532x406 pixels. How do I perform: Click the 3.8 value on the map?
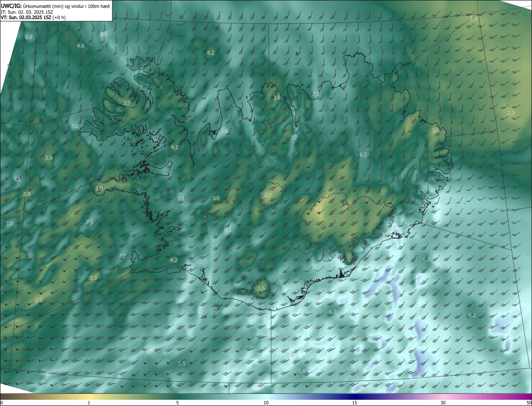[x=277, y=98]
